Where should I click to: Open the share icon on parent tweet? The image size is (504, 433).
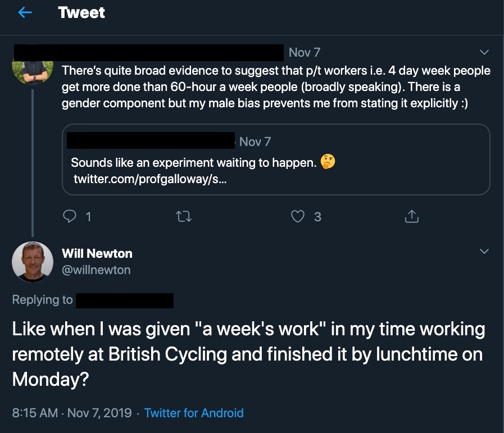pyautogui.click(x=411, y=216)
